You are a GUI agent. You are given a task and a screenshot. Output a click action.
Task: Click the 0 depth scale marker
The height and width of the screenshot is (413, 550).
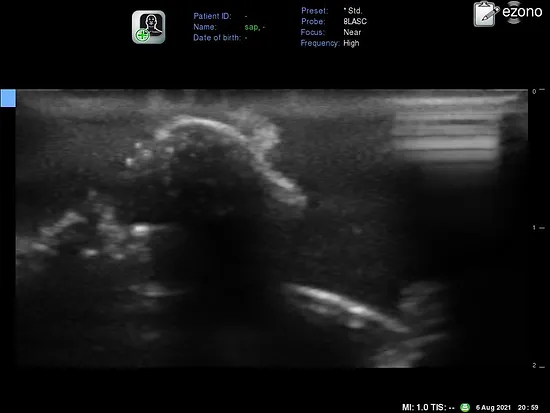pyautogui.click(x=538, y=91)
